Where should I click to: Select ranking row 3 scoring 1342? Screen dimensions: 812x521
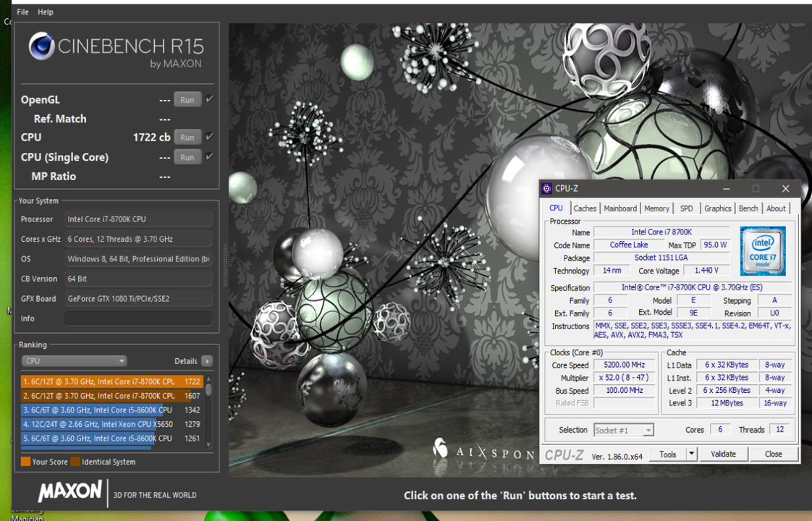112,410
